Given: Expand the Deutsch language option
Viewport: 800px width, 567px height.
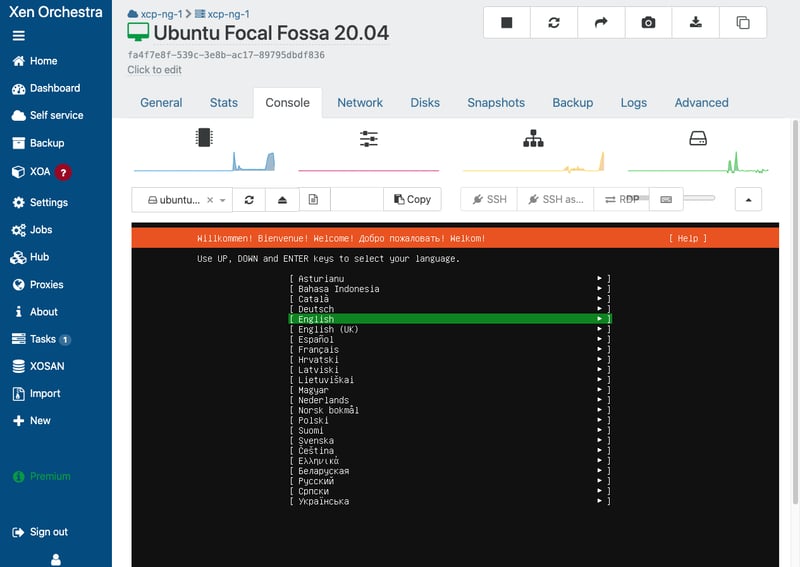Looking at the screenshot, I should [600, 309].
